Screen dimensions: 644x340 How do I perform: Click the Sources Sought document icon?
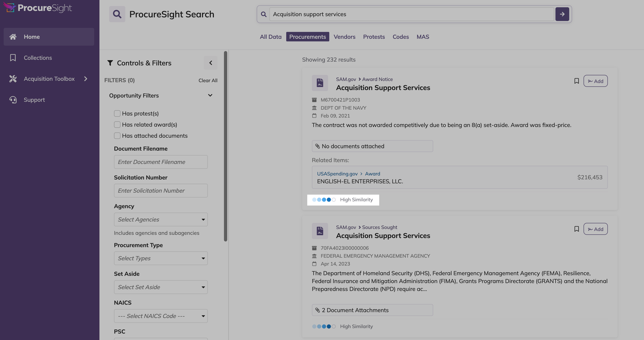click(x=320, y=231)
